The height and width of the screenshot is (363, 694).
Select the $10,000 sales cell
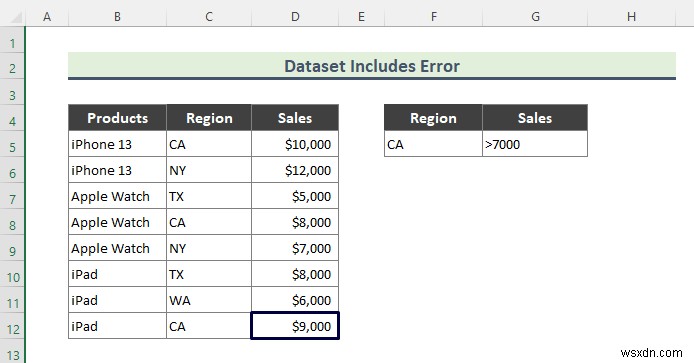pyautogui.click(x=295, y=144)
